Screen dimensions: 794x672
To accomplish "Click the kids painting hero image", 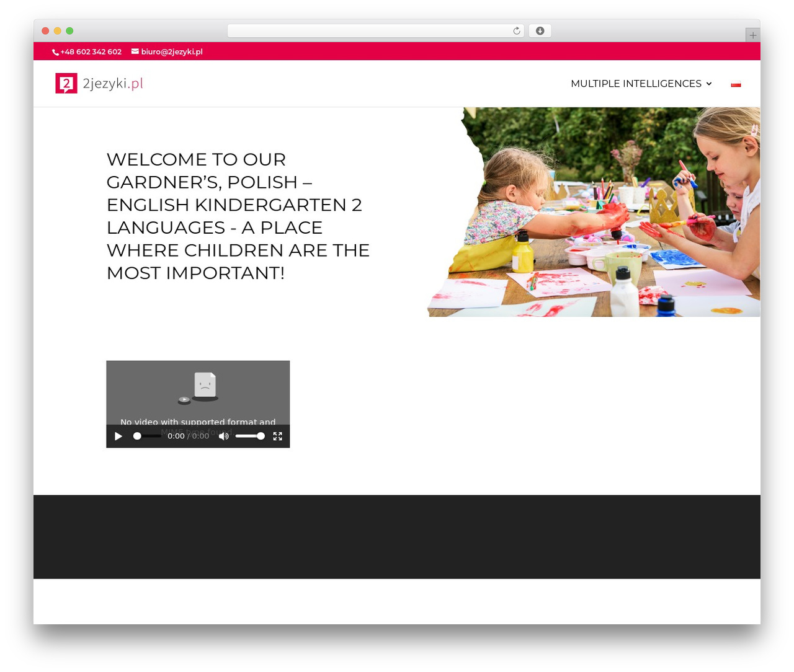I will 594,212.
